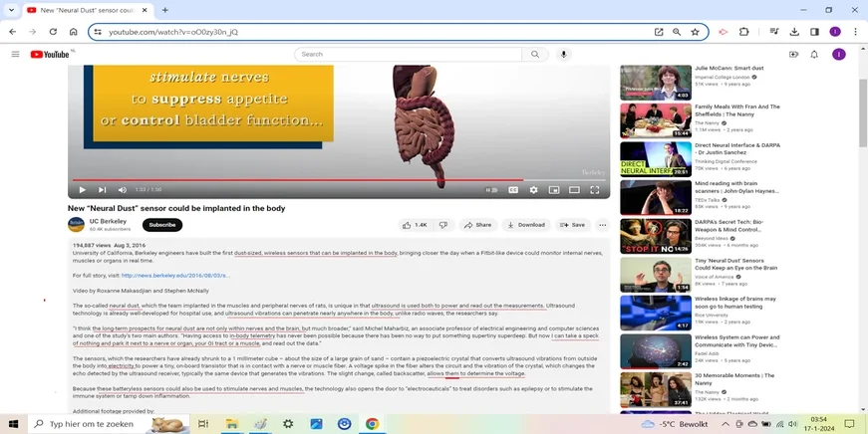This screenshot has width=868, height=434.
Task: Go to YouTube home via logo
Action: click(x=50, y=54)
